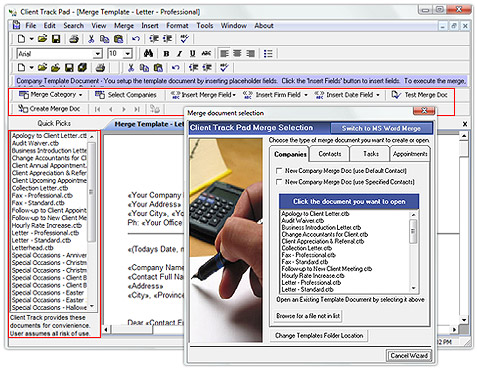Check New Company Merge Doc (use Default Contact)
This screenshot has width=477, height=368.
pyautogui.click(x=279, y=171)
